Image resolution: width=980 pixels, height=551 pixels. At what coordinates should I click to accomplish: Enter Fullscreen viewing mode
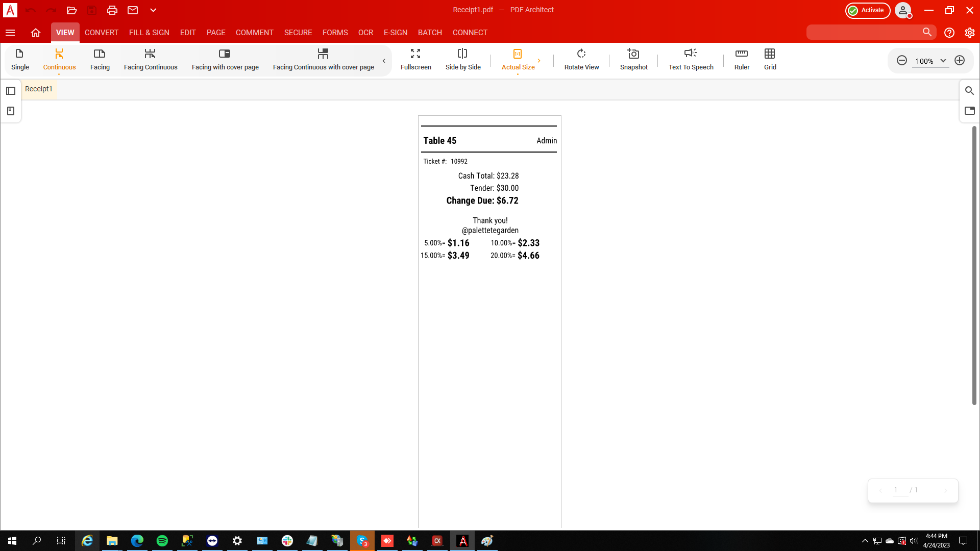[415, 59]
